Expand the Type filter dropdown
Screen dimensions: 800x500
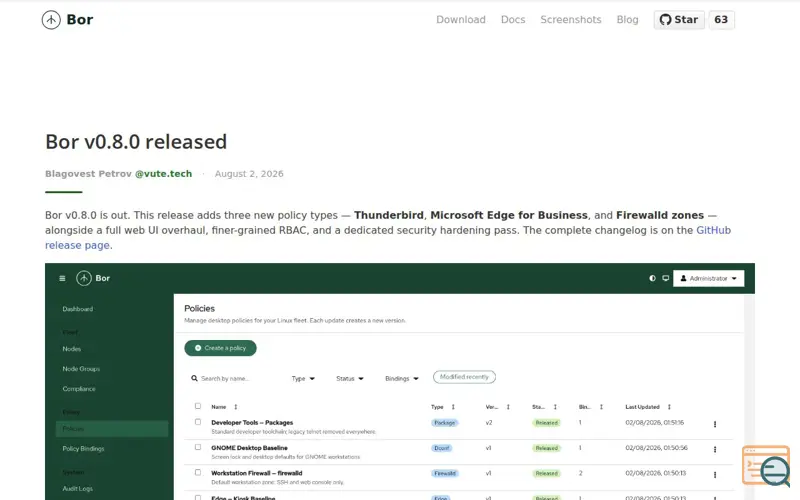click(303, 379)
